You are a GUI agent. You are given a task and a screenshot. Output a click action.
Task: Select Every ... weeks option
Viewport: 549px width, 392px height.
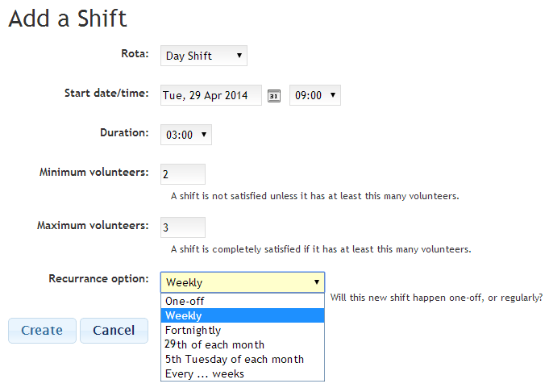coord(243,373)
